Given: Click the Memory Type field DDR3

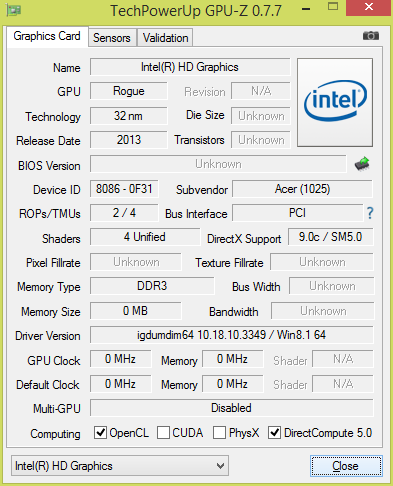Looking at the screenshot, I should 152,286.
